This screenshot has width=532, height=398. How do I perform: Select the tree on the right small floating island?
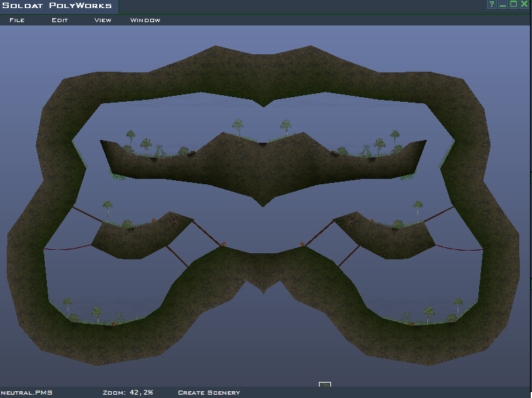tap(418, 206)
